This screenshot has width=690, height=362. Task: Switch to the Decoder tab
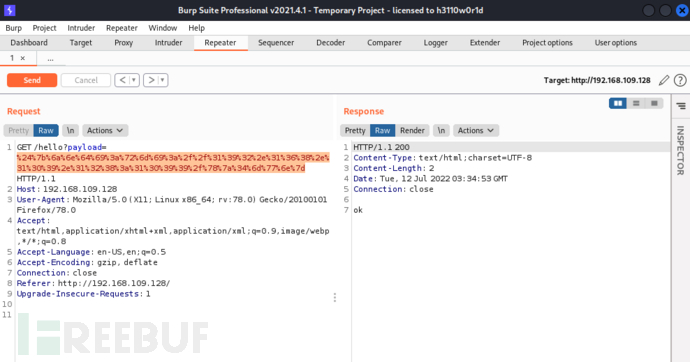pos(330,43)
